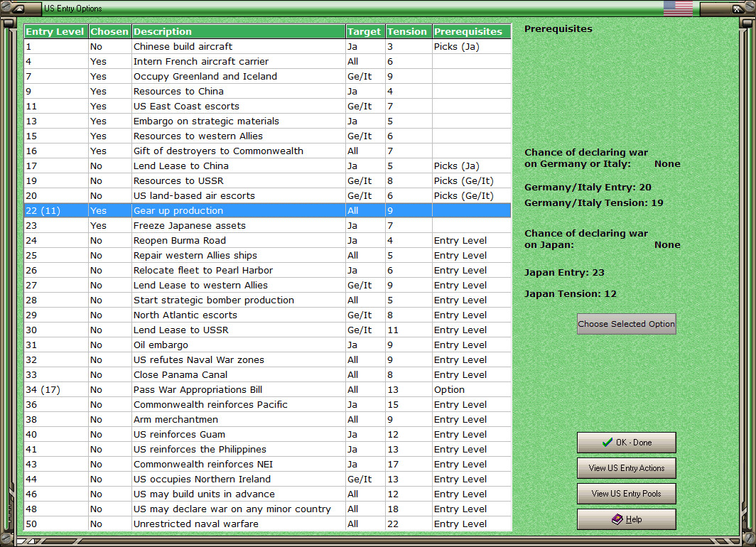Select Intern French aircraft carrier option
The width and height of the screenshot is (756, 547).
[x=268, y=62]
